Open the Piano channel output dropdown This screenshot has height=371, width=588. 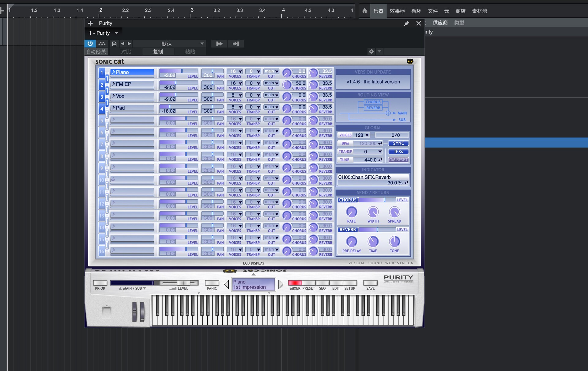click(271, 71)
